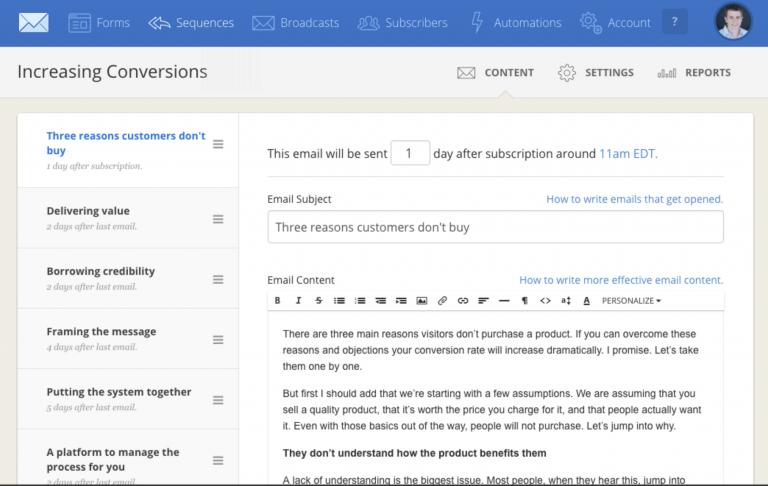Insert a link using the chain icon
768x486 pixels.
(x=463, y=300)
